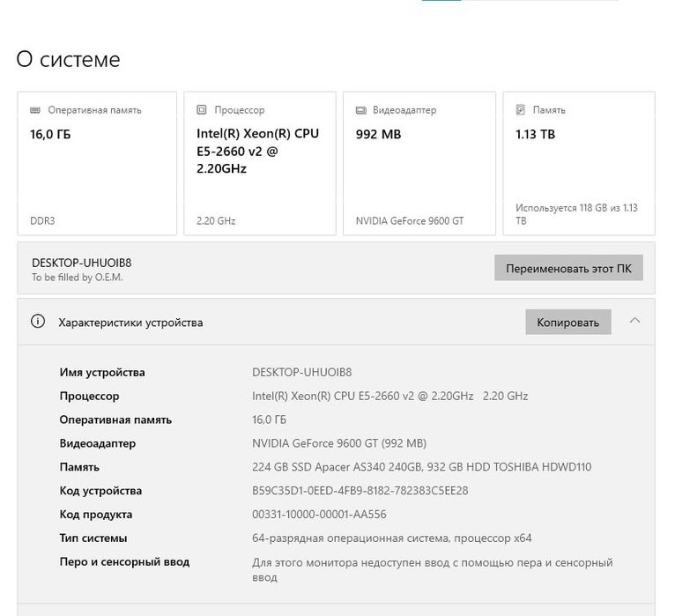675x616 pixels.
Task: Click the product ID 00331-10000-00001-AA556
Action: [x=319, y=515]
